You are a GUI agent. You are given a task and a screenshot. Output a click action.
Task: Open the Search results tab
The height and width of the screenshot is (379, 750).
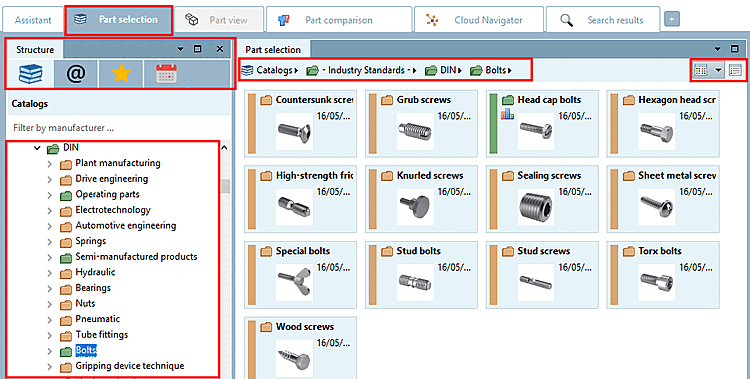tap(603, 20)
